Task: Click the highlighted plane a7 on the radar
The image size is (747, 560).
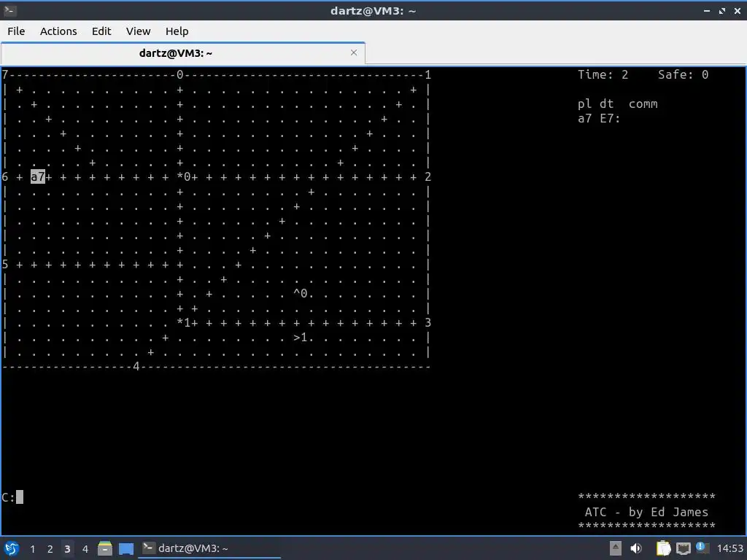Action: 38,176
